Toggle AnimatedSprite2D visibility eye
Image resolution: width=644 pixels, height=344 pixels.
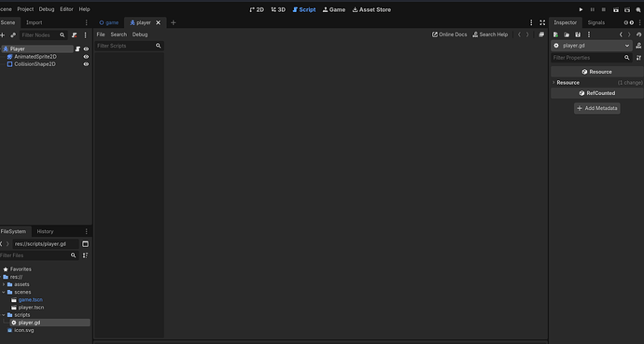pyautogui.click(x=86, y=57)
